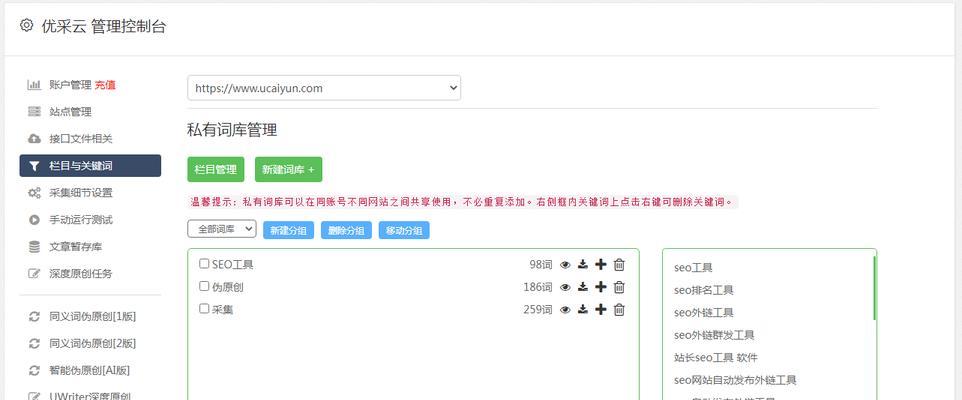Delete the 伪原创 word library

click(619, 287)
